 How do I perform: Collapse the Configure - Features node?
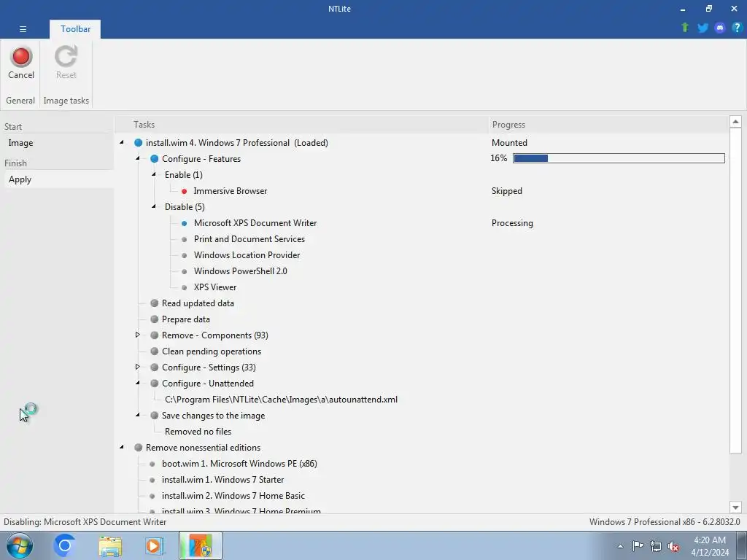[x=138, y=158]
